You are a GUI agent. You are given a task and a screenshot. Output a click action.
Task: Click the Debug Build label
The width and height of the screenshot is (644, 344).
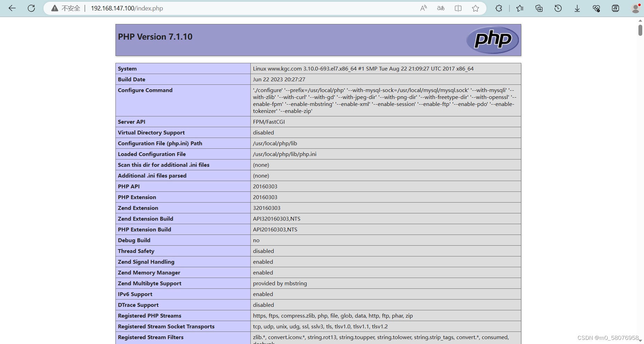(x=134, y=240)
